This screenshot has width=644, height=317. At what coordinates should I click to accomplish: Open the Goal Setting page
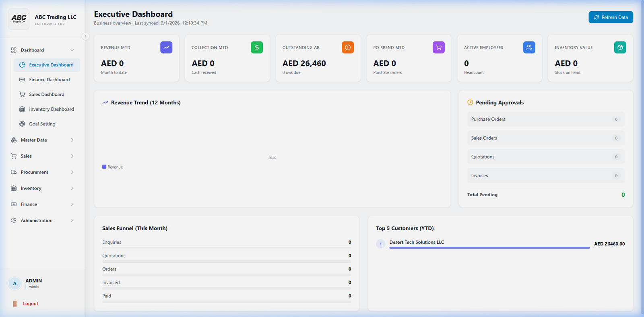click(x=47, y=124)
